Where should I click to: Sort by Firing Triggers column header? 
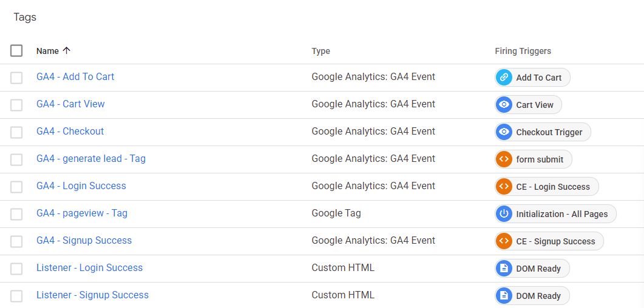click(523, 51)
